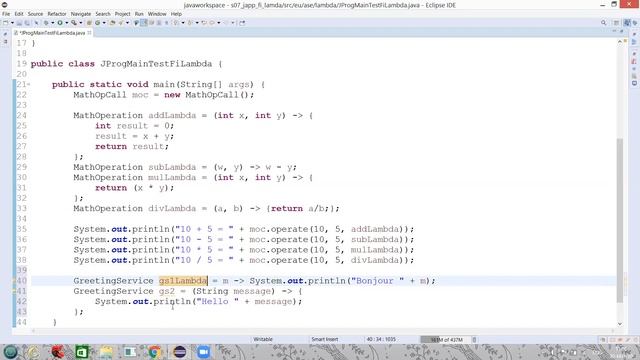Image resolution: width=640 pixels, height=360 pixels.
Task: Click the vertical scrollbar down arrow
Action: point(620,324)
